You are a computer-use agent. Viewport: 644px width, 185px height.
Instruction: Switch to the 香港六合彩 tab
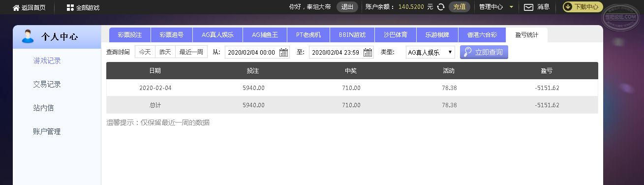[x=482, y=35]
